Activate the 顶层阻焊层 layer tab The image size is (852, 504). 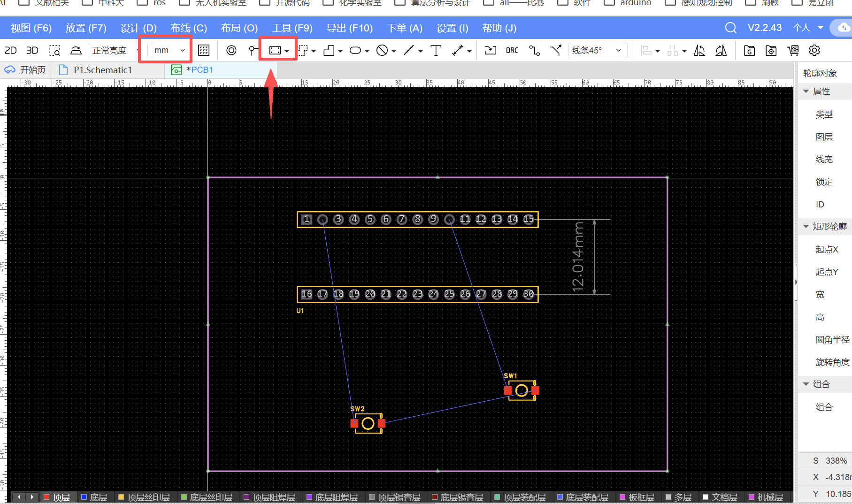269,497
